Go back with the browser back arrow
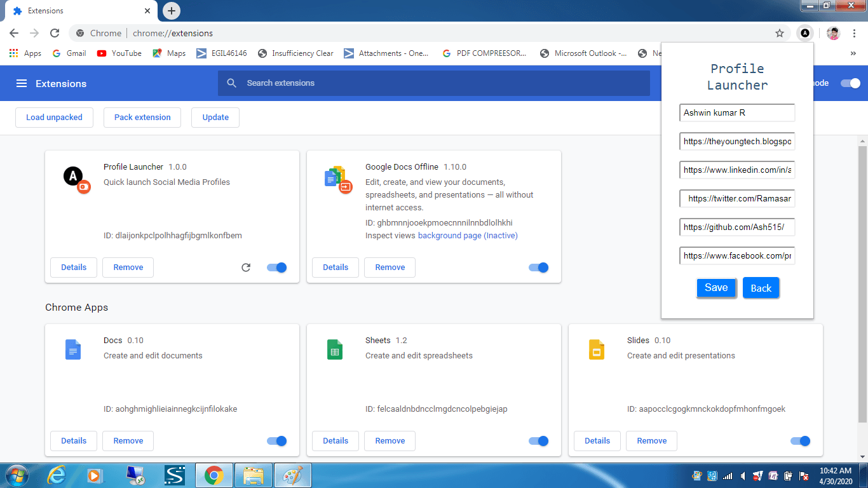 14,33
